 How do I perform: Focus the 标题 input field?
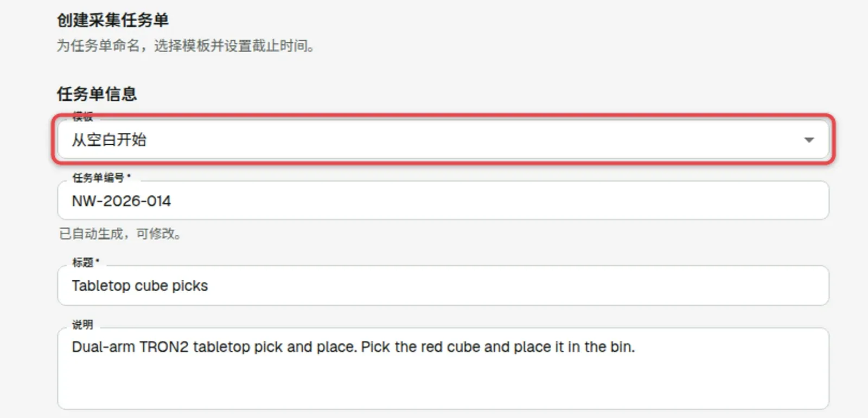coord(443,285)
